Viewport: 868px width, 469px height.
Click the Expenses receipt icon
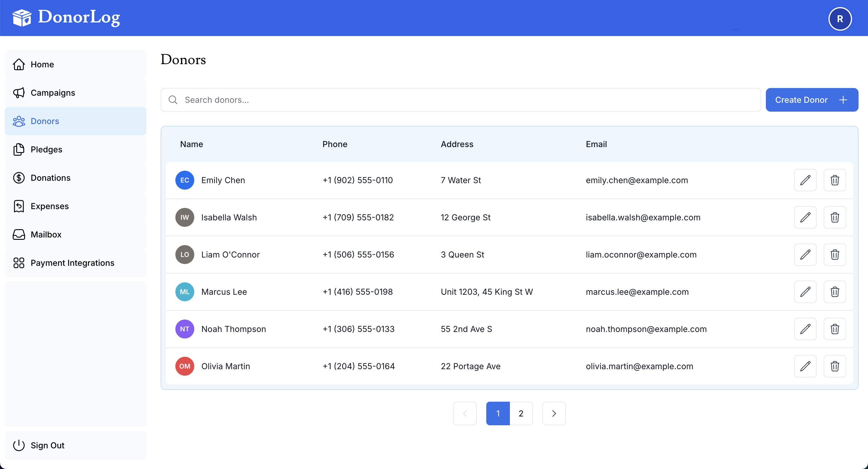(x=19, y=206)
